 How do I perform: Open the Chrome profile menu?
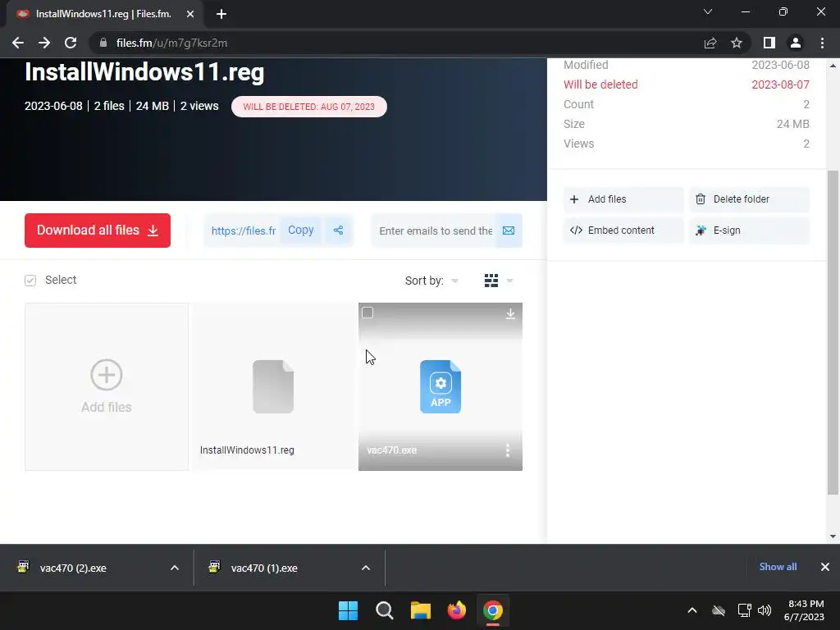796,43
